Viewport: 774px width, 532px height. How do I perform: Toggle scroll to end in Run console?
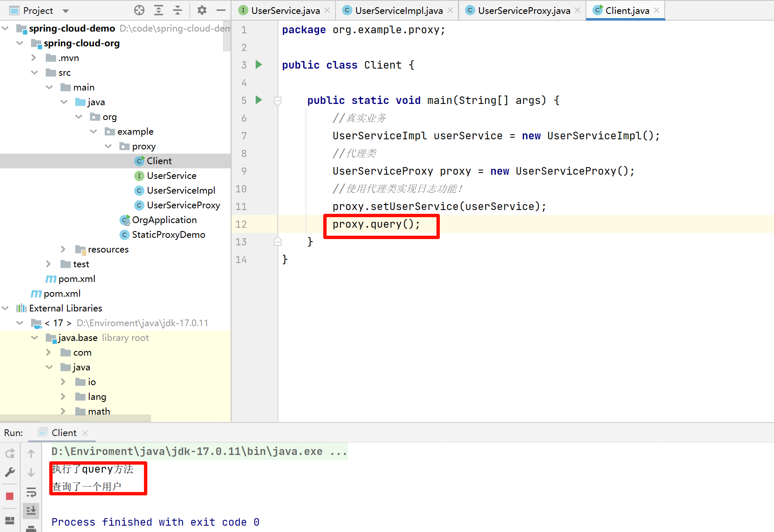(x=31, y=511)
